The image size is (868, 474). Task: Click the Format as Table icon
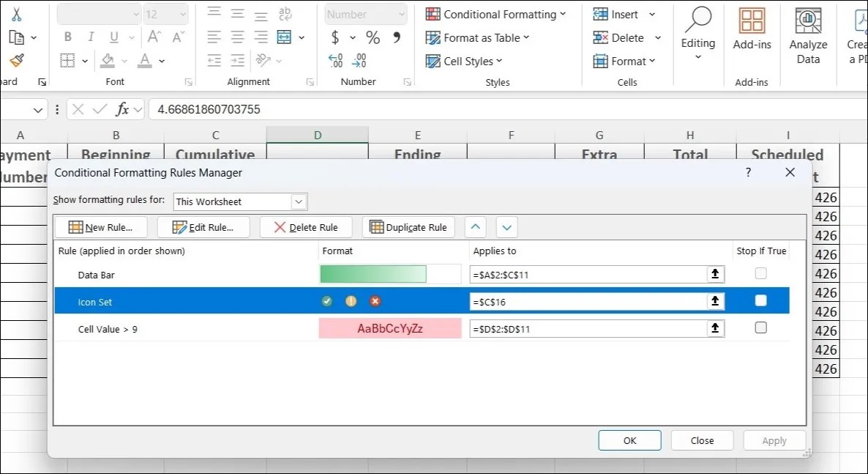[x=433, y=37]
